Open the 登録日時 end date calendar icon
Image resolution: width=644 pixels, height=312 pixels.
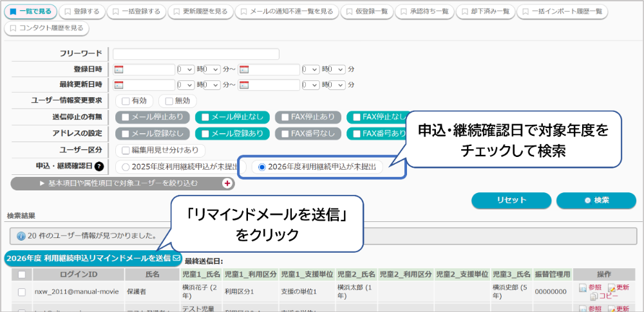coord(243,69)
